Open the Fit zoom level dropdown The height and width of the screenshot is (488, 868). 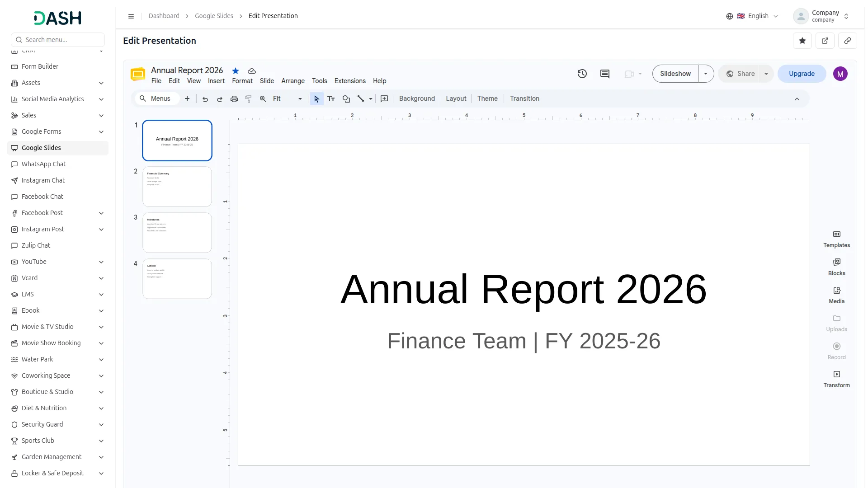click(x=288, y=99)
